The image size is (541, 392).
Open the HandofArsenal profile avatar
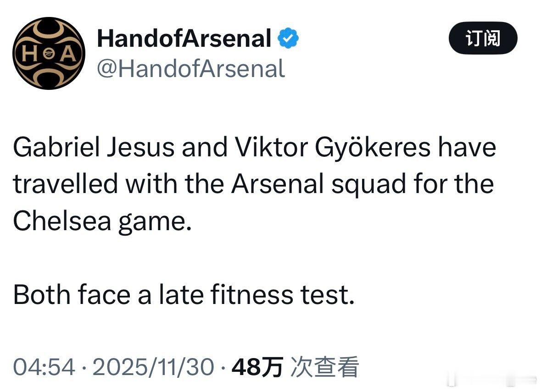pyautogui.click(x=49, y=53)
